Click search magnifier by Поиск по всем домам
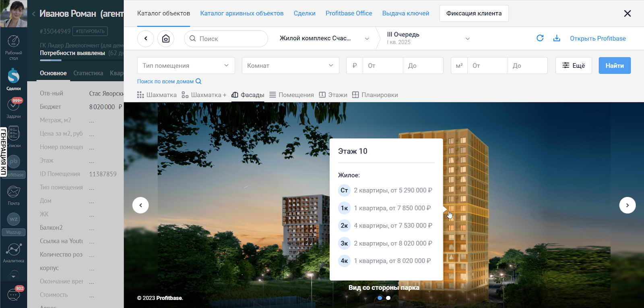This screenshot has width=644, height=308. (198, 81)
